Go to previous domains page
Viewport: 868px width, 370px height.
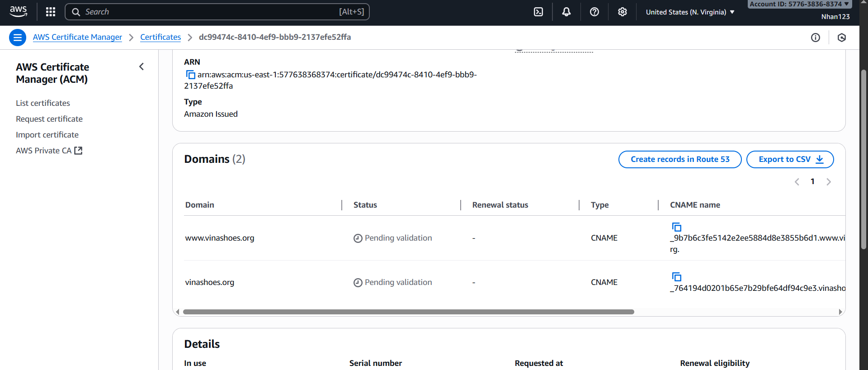pos(797,182)
